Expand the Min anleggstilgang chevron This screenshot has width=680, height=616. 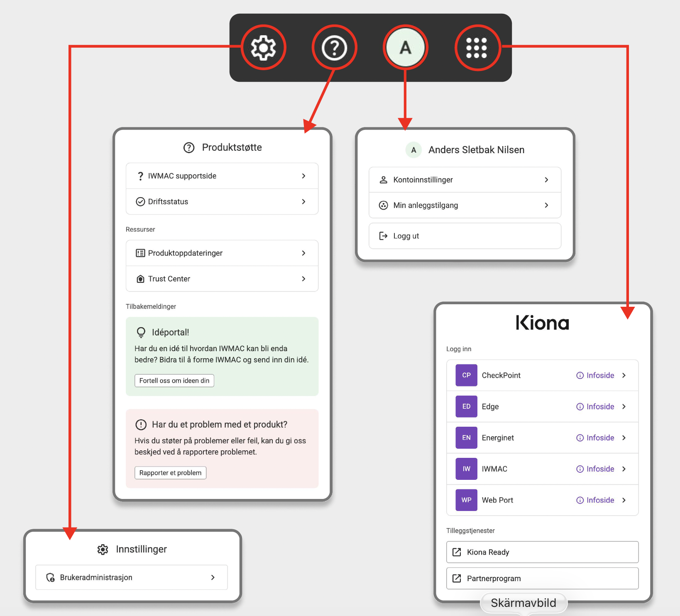[x=546, y=205]
